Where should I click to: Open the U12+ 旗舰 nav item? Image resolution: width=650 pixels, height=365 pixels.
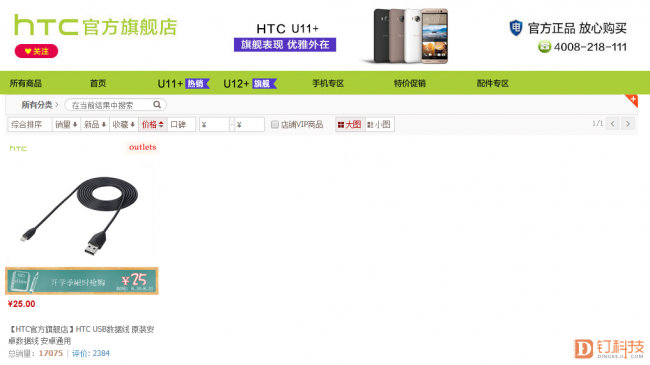tap(250, 84)
